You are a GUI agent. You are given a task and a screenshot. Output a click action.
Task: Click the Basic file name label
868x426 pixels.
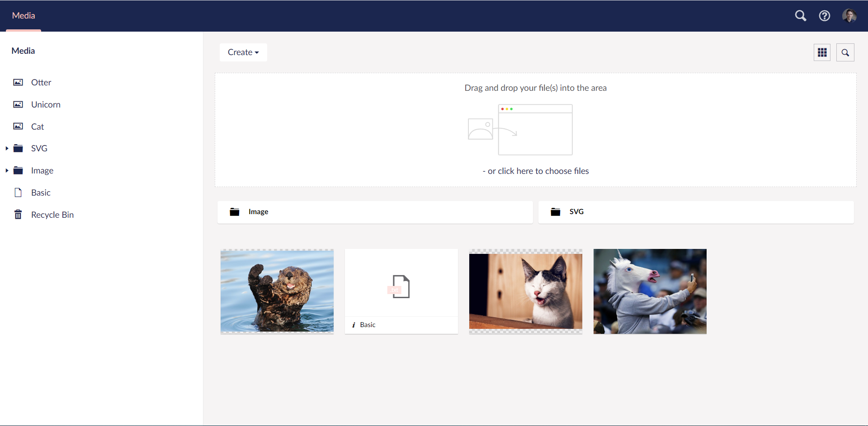pos(368,325)
